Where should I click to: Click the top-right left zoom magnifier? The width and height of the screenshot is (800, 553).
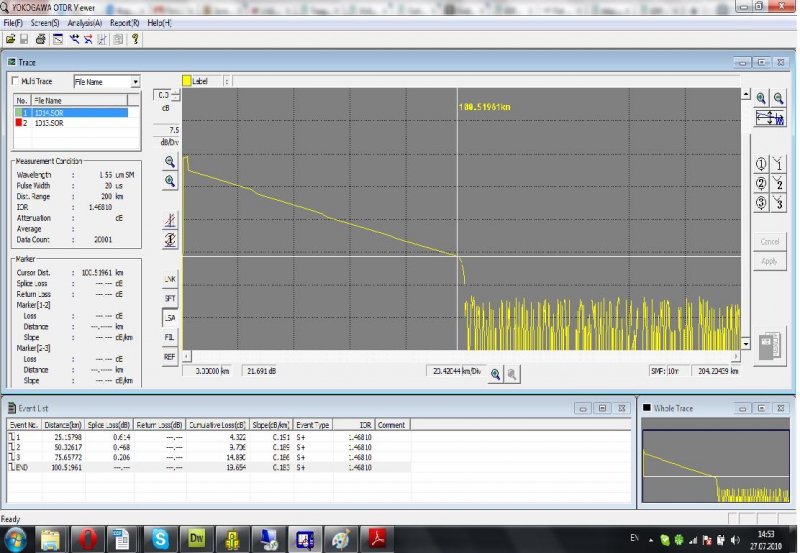tap(761, 98)
